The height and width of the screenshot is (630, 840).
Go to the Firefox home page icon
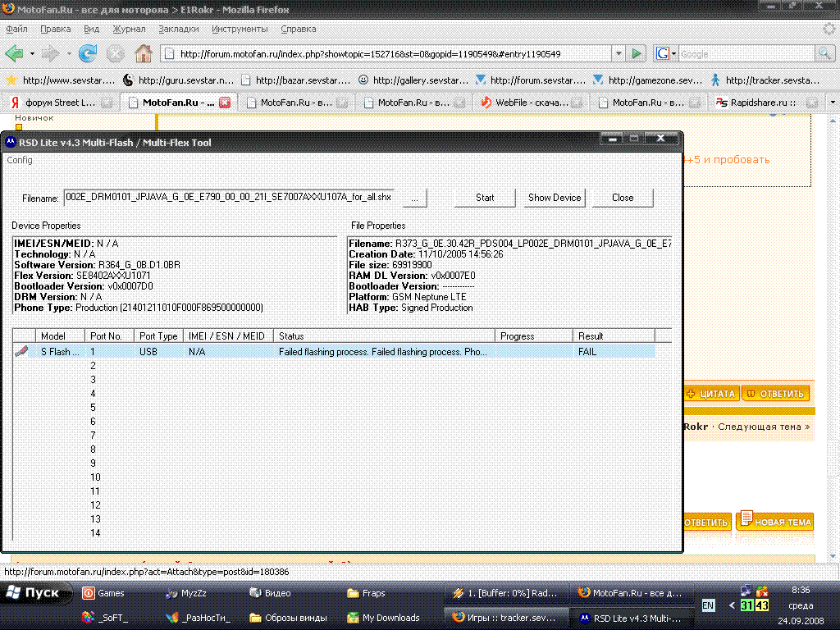pyautogui.click(x=143, y=53)
